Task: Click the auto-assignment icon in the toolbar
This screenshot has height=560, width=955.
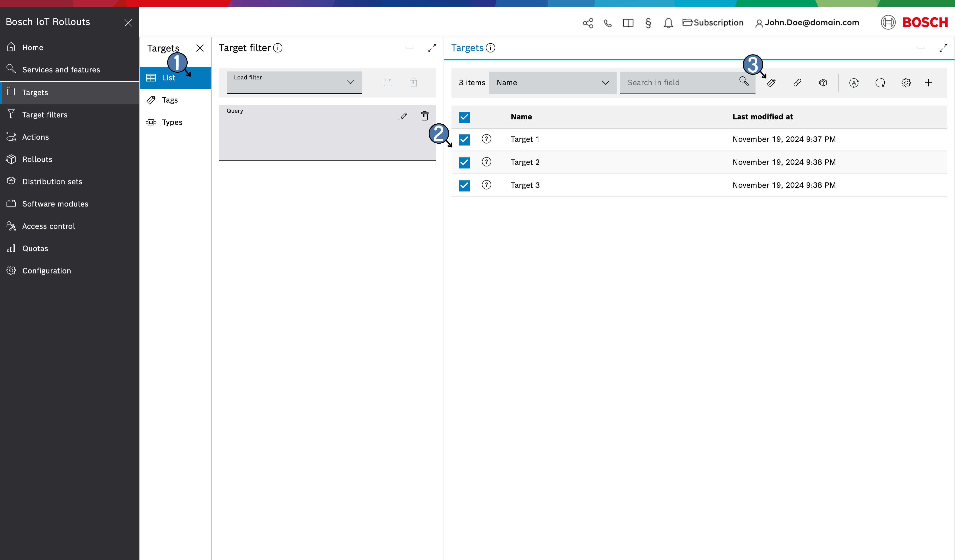Action: pyautogui.click(x=854, y=83)
